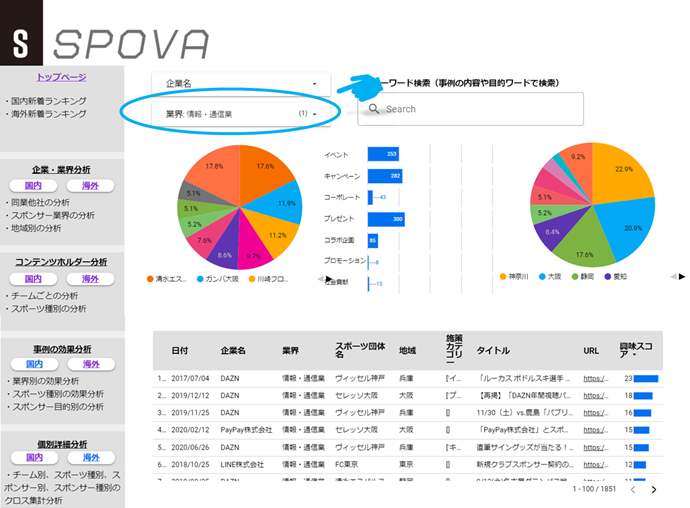
Task: Click 海外新着ランキング sidebar item
Action: tap(48, 114)
